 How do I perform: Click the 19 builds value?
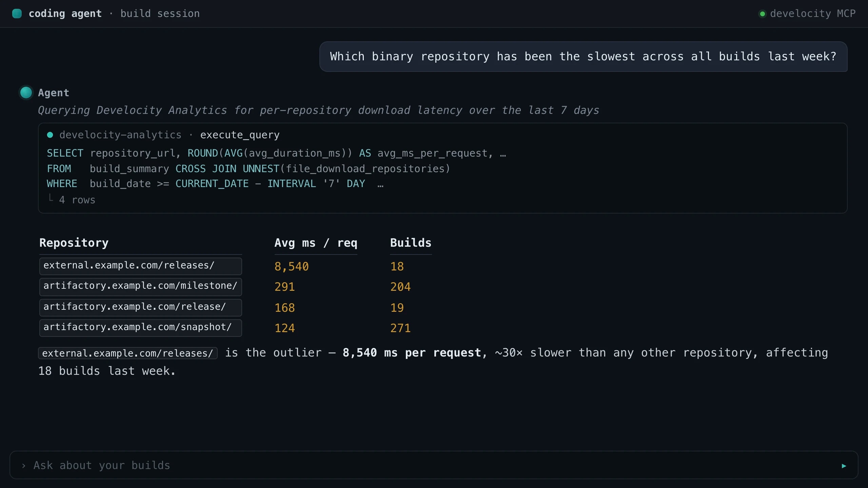[x=397, y=308]
